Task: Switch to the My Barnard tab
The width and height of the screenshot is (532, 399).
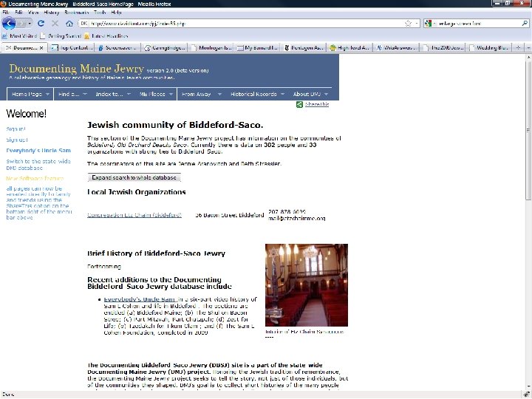Action: (257, 48)
